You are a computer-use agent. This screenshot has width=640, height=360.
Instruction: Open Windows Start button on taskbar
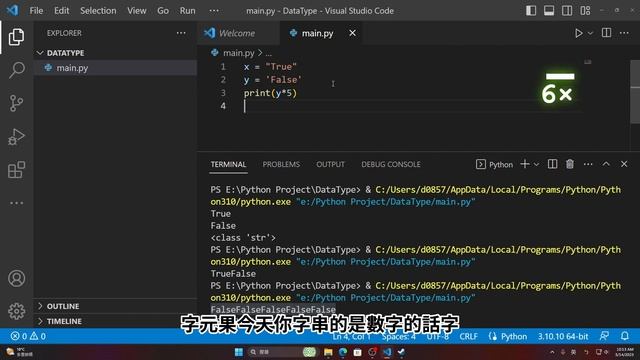(239, 352)
